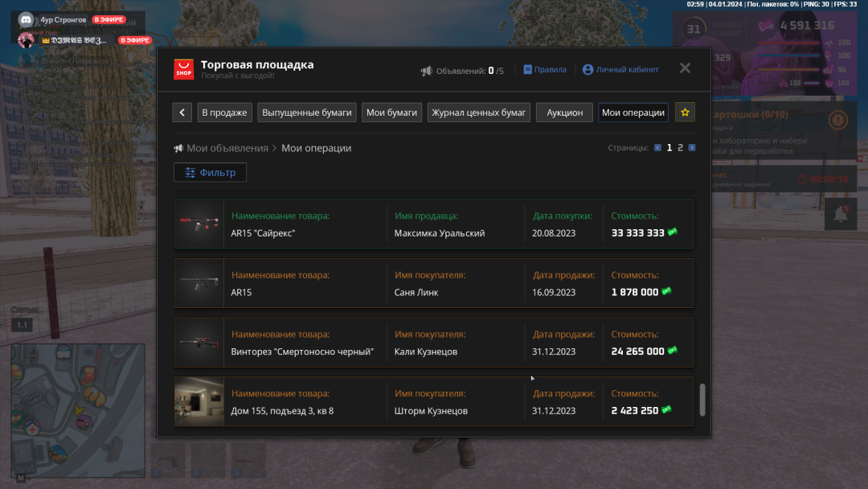Go to previous page arrow
Image resolution: width=868 pixels, height=489 pixels.
point(657,148)
